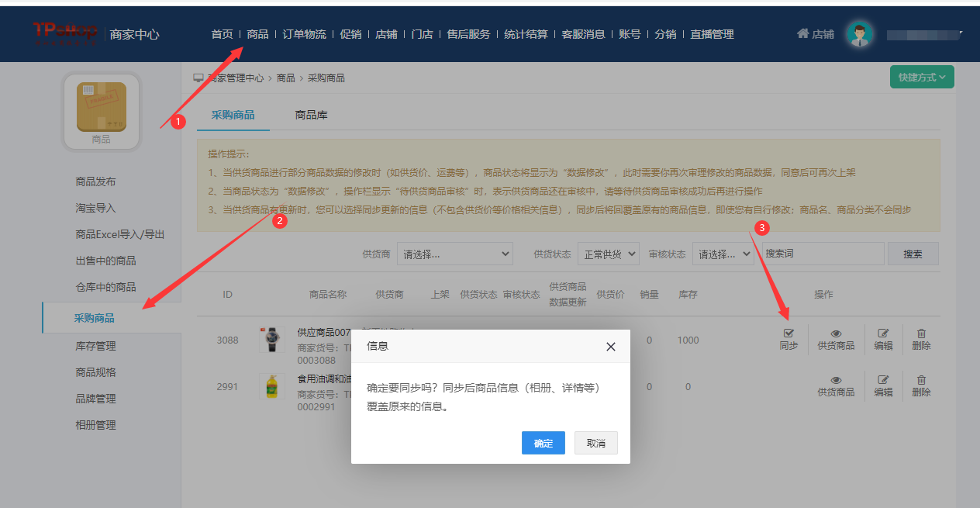Confirm sync with the 确定 button
The width and height of the screenshot is (980, 508).
[x=543, y=443]
